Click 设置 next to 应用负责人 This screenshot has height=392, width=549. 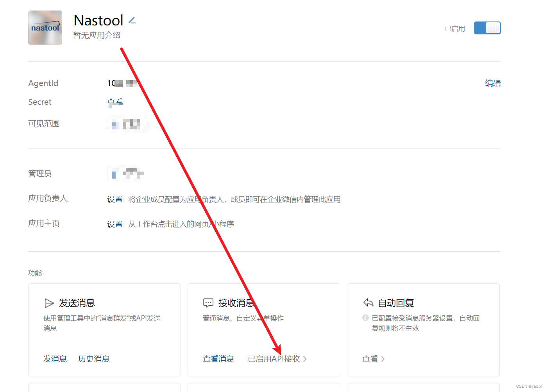point(115,199)
